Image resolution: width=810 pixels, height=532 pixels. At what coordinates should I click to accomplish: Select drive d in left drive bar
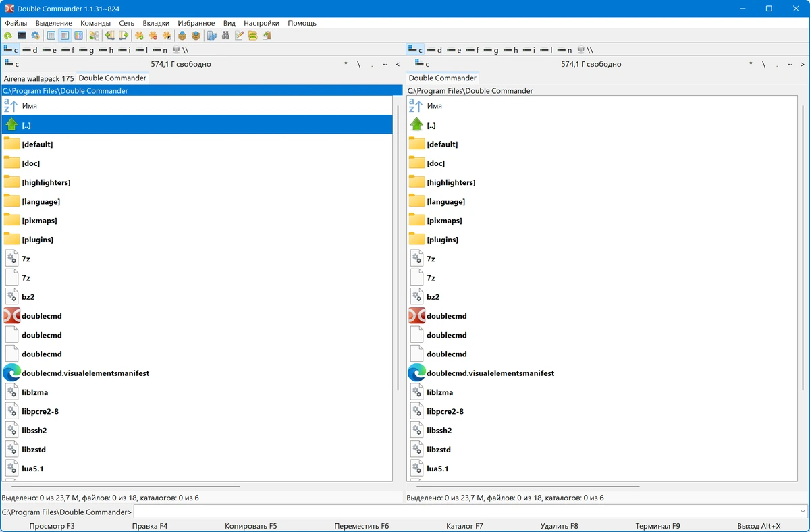[30, 50]
